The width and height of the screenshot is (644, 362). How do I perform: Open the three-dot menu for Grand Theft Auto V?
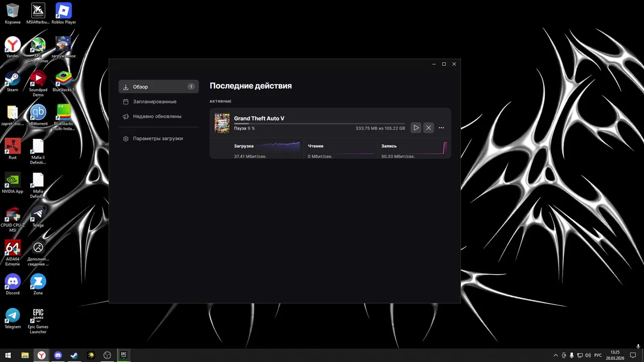(x=441, y=128)
